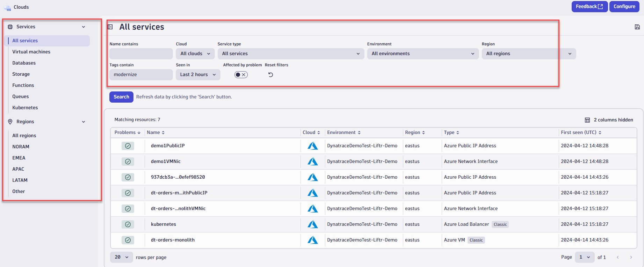Image resolution: width=644 pixels, height=267 pixels.
Task: Click the Clouds app icon in header
Action: [7, 7]
